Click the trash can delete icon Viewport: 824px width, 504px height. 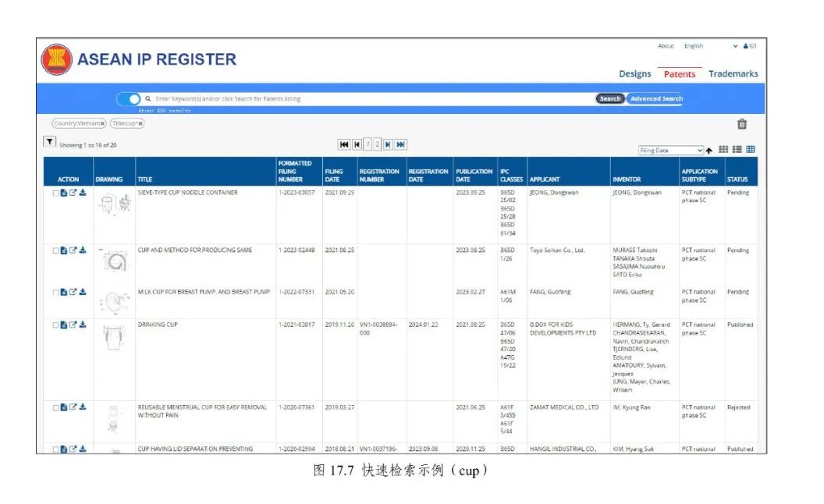742,123
